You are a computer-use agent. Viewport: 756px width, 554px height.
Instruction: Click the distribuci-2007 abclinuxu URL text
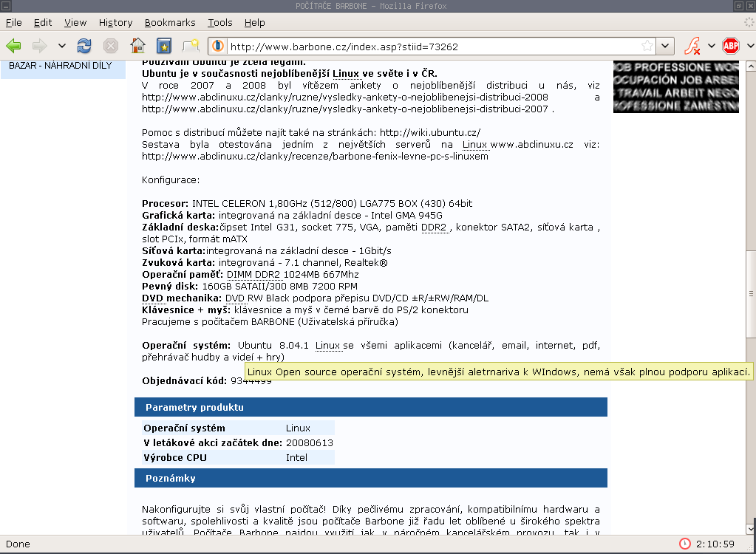click(x=344, y=109)
